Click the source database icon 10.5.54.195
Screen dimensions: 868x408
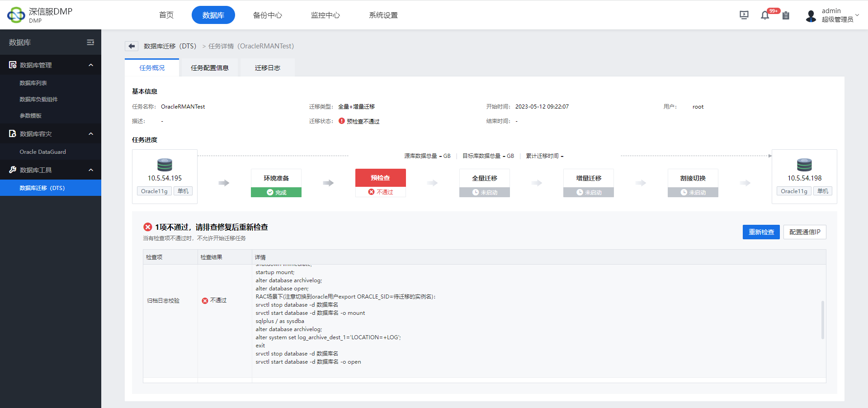tap(165, 164)
